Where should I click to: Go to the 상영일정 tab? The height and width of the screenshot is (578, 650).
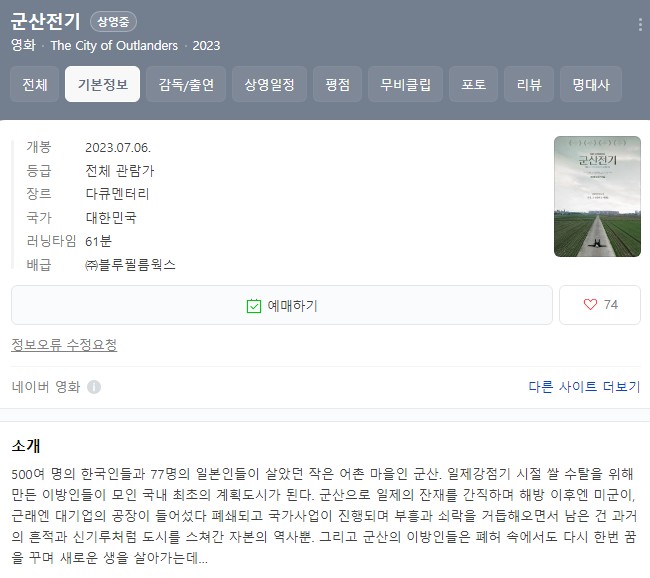click(x=269, y=84)
